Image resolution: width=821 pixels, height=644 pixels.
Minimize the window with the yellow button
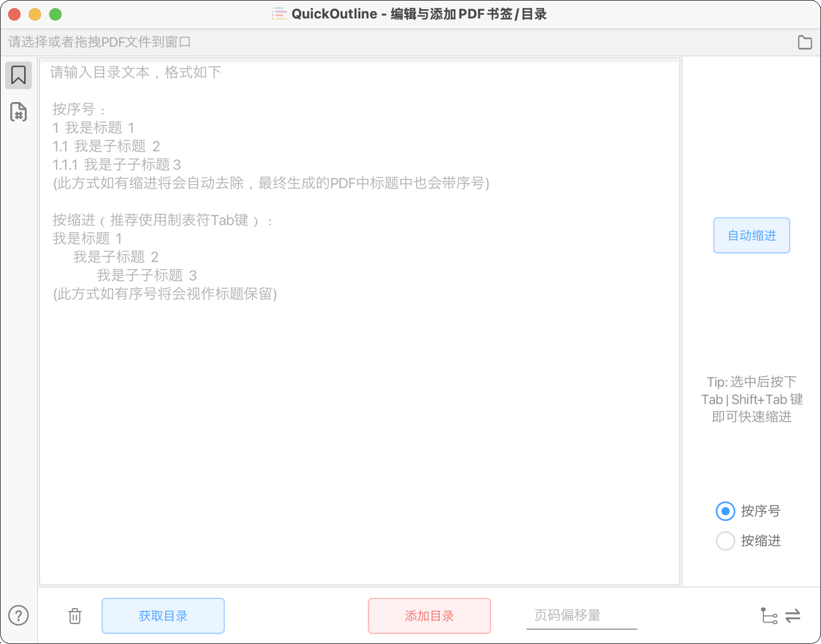point(35,14)
